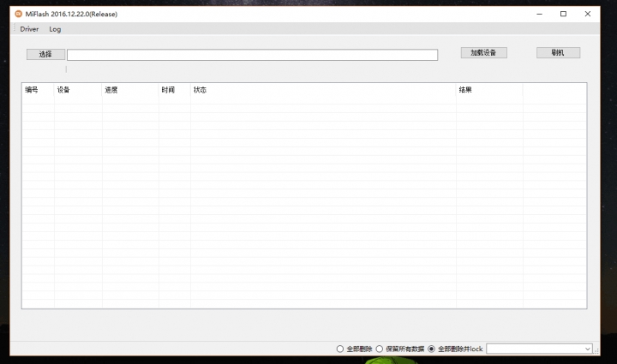Minimize the MiFlash window
Screen dimensions: 617x364
click(x=540, y=14)
